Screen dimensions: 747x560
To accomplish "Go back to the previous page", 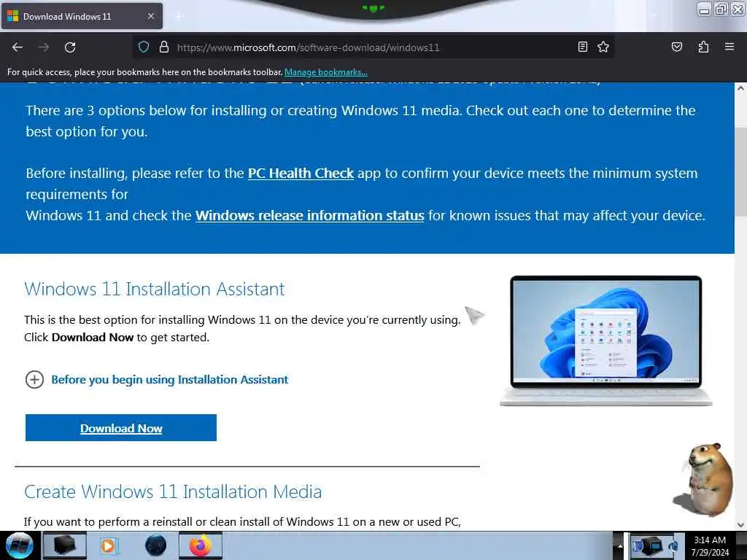I will tap(18, 47).
